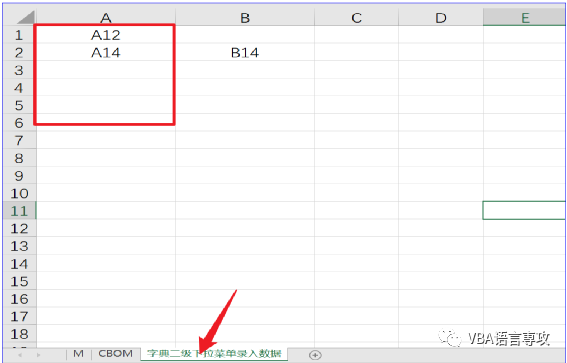Click cell containing A14

coord(106,52)
